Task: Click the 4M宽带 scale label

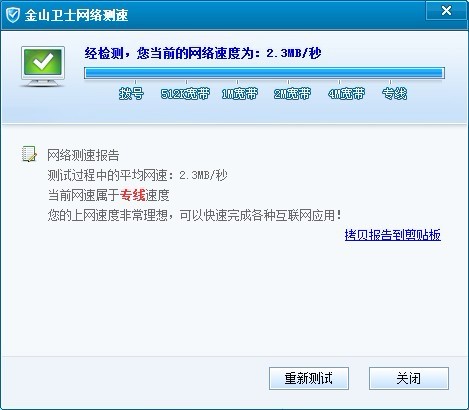Action: 346,94
